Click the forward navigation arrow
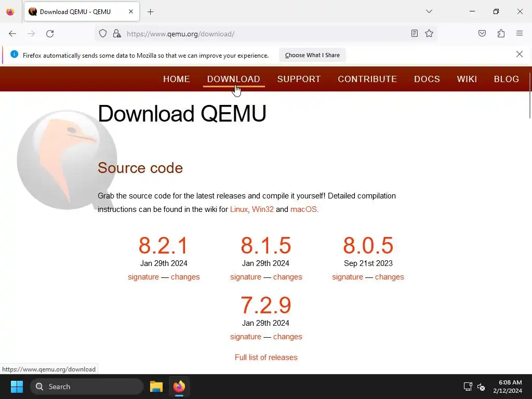532x399 pixels. (x=31, y=34)
